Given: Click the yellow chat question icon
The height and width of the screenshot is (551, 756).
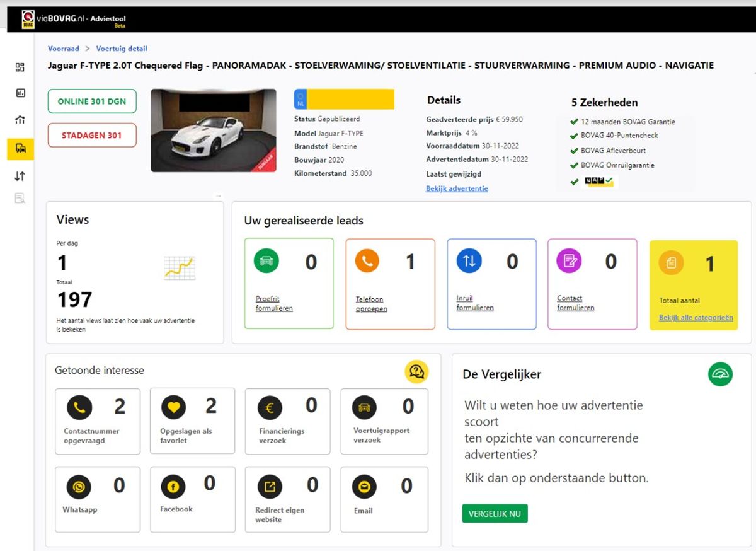Looking at the screenshot, I should click(416, 371).
